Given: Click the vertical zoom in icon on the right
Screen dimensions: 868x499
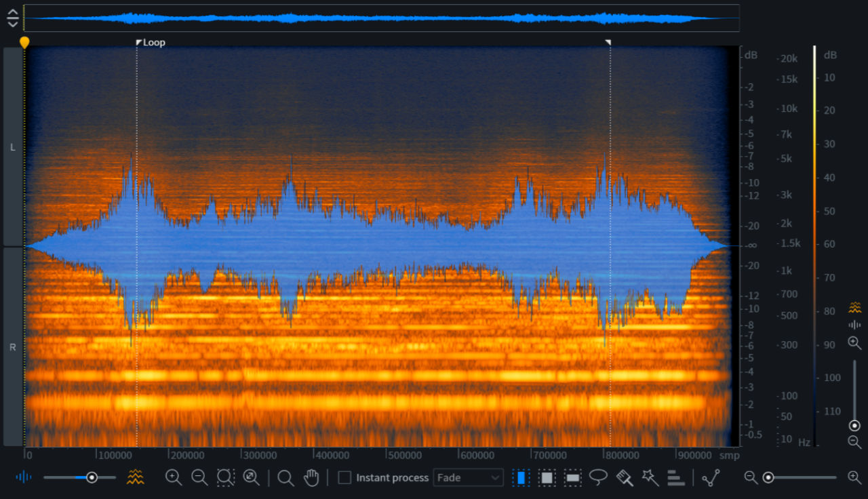Looking at the screenshot, I should pos(854,343).
